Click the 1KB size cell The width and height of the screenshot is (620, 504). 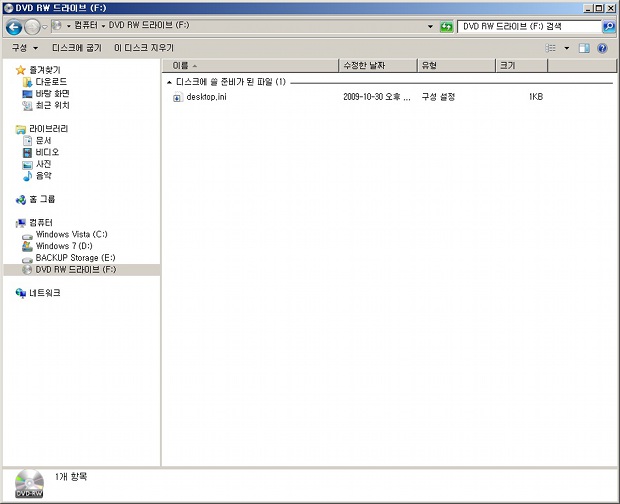coord(536,97)
